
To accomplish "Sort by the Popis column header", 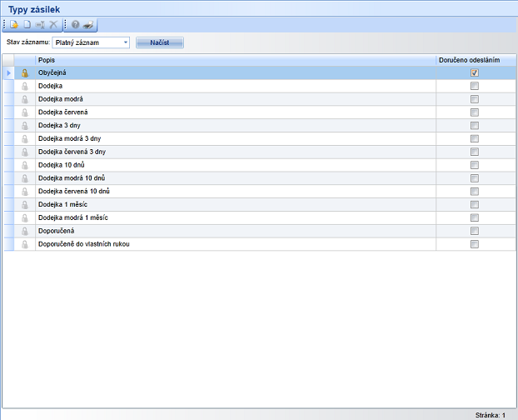I will (x=236, y=60).
